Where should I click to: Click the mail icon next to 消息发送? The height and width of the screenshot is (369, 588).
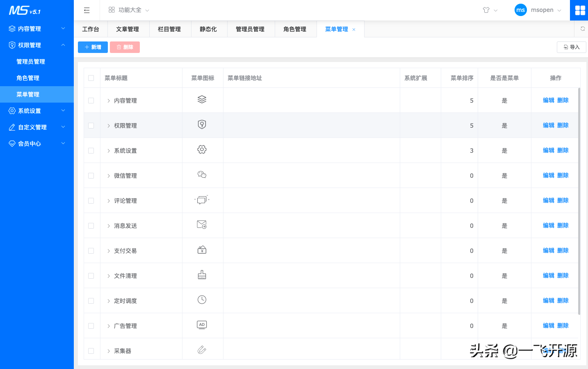click(202, 225)
